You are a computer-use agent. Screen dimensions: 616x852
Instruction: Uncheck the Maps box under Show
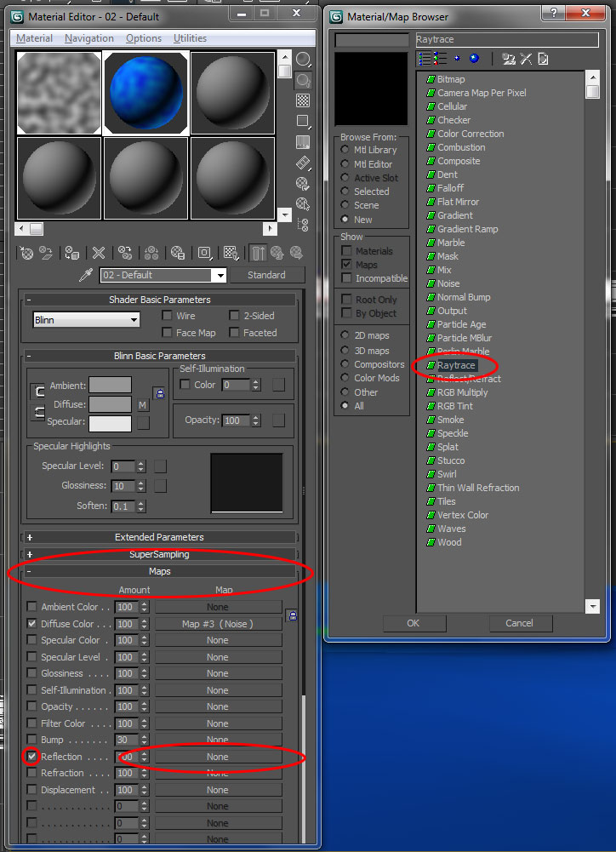[346, 265]
